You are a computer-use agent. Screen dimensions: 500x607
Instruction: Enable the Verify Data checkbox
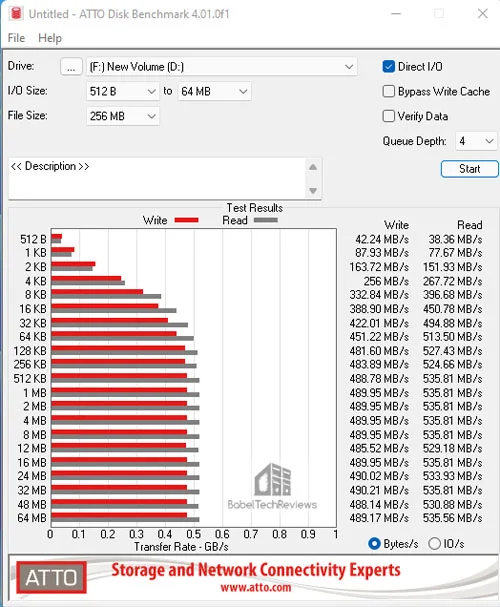pos(388,116)
